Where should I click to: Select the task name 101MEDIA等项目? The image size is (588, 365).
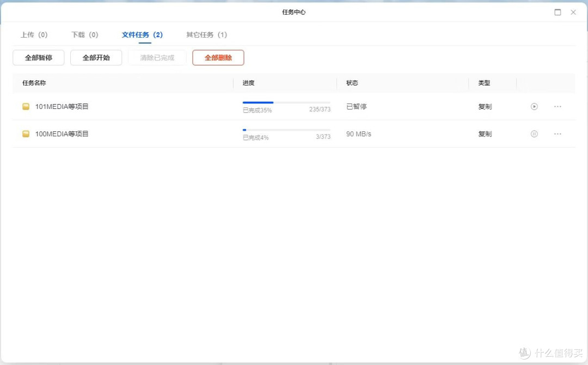coord(62,107)
